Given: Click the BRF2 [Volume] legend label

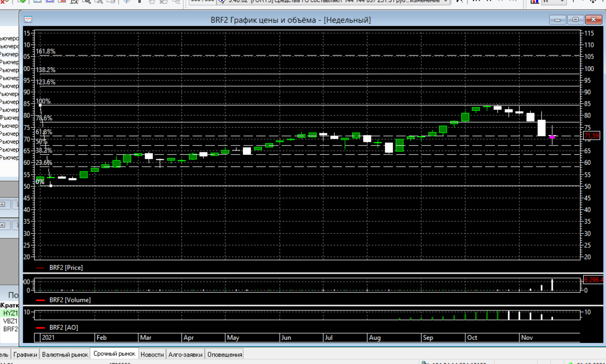Looking at the screenshot, I should pyautogui.click(x=70, y=300).
